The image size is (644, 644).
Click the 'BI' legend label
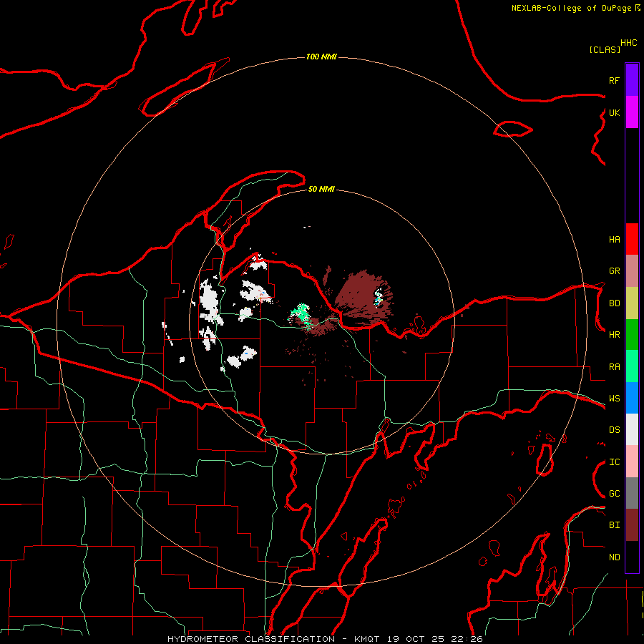coord(615,525)
